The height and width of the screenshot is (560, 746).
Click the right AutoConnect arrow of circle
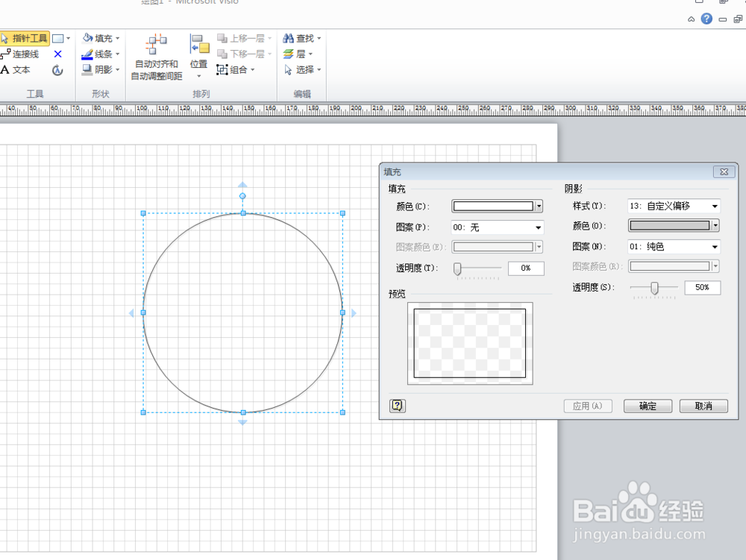coord(354,312)
